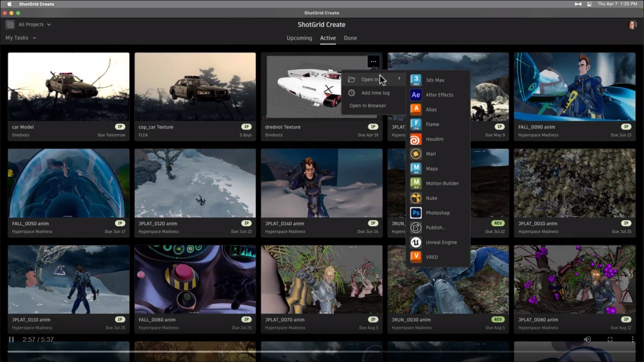Switch to the Upcoming tab
Screen dimensions: 644x362
pos(299,38)
